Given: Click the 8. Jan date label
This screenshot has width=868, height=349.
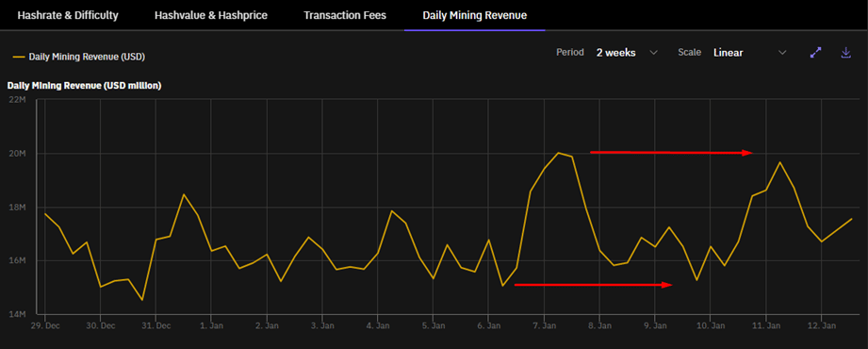Looking at the screenshot, I should (599, 325).
